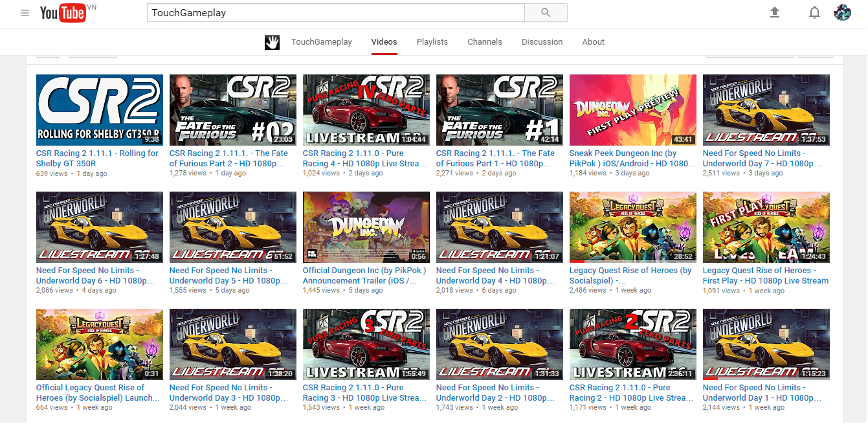Show notifications via the bell icon
This screenshot has height=424, width=868.
coord(815,13)
